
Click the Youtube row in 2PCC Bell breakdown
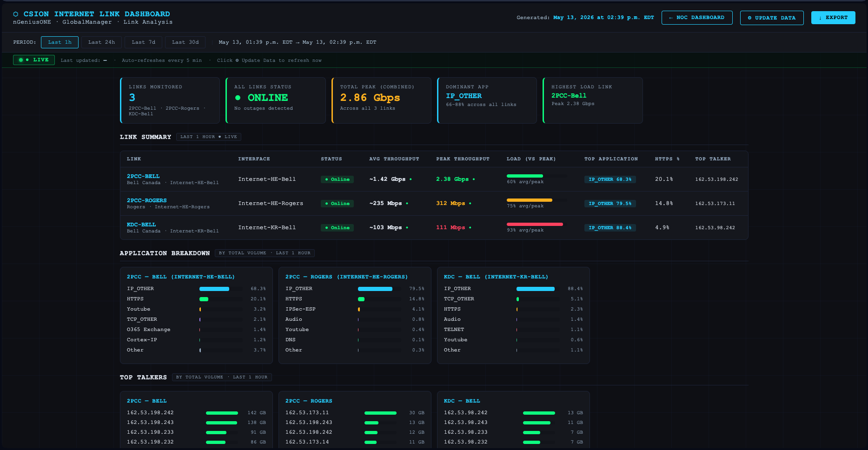click(196, 309)
